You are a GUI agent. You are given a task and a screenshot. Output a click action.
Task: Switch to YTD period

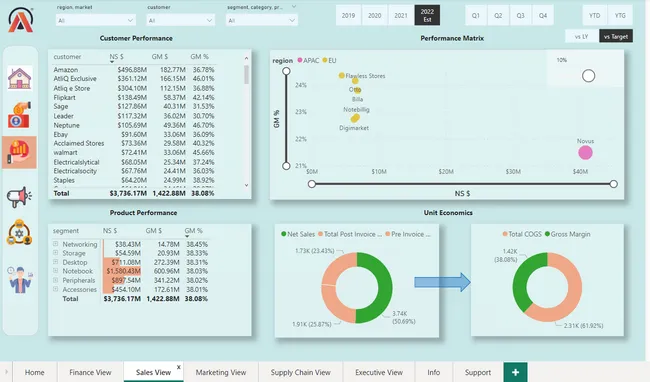(x=594, y=15)
